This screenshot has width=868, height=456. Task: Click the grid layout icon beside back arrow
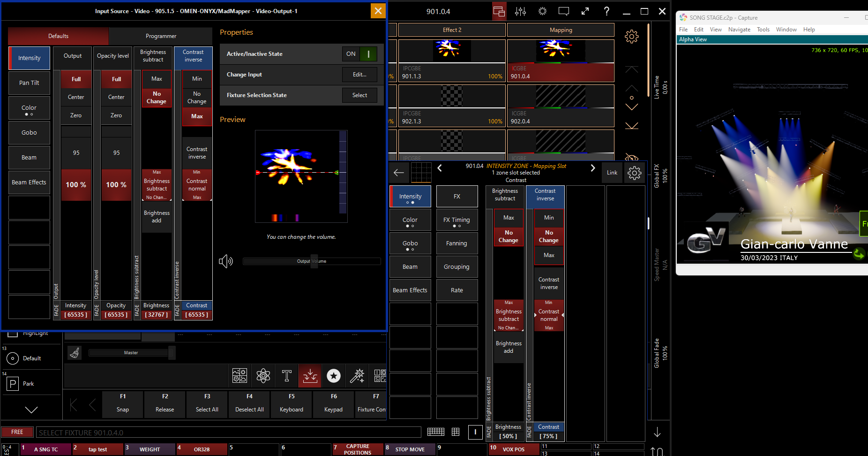tap(421, 173)
